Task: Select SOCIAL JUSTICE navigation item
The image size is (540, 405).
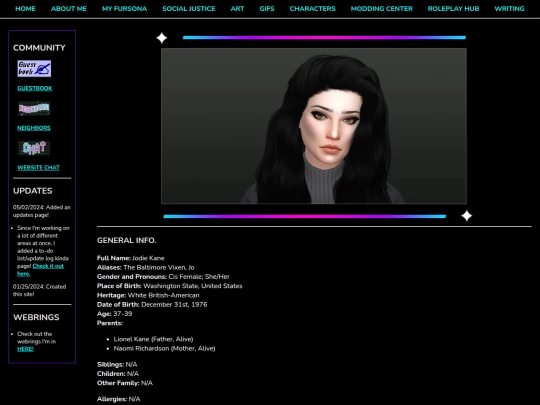Action: [189, 9]
